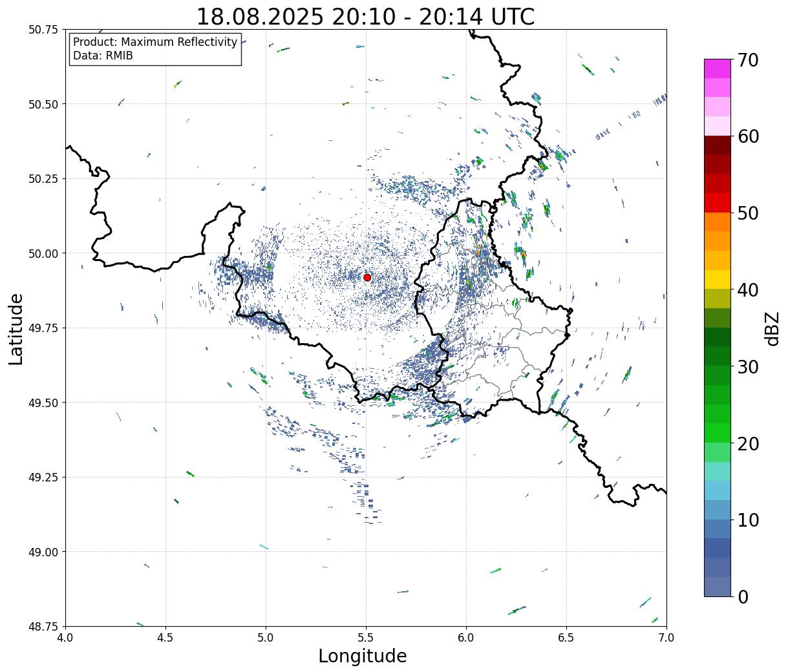This screenshot has width=788, height=672.
Task: Click the longitude tick label 5.0
Action: (x=266, y=638)
